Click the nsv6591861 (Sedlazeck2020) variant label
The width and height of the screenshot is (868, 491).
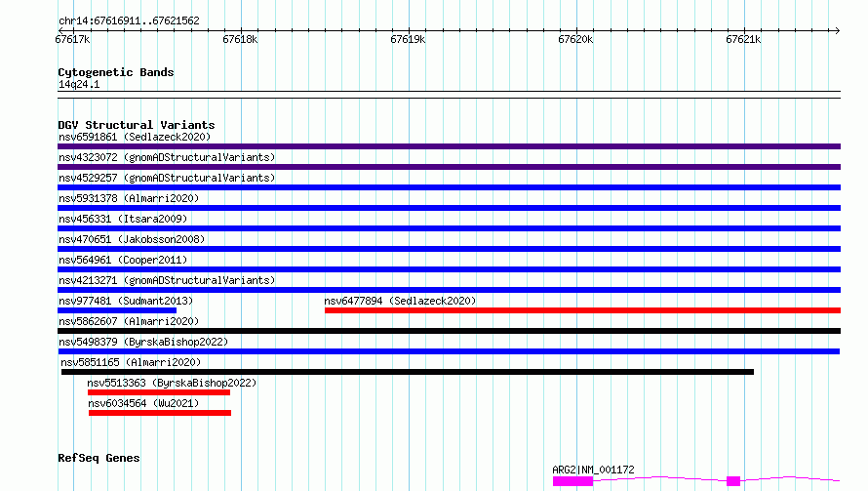click(135, 137)
